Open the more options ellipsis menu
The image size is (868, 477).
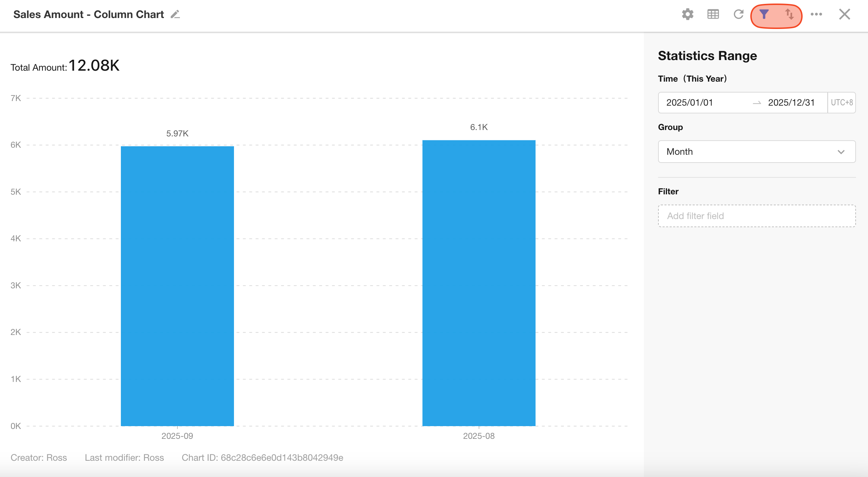click(x=816, y=14)
